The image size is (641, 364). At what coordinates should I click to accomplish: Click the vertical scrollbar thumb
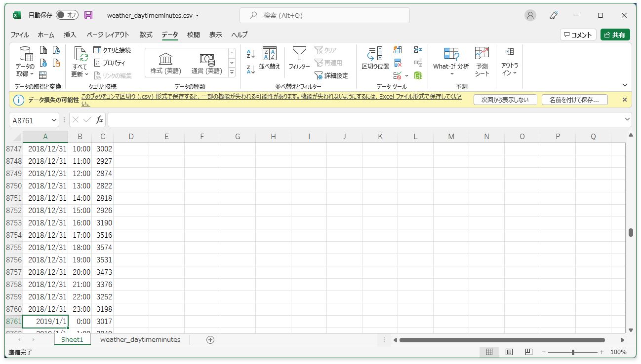[631, 233]
